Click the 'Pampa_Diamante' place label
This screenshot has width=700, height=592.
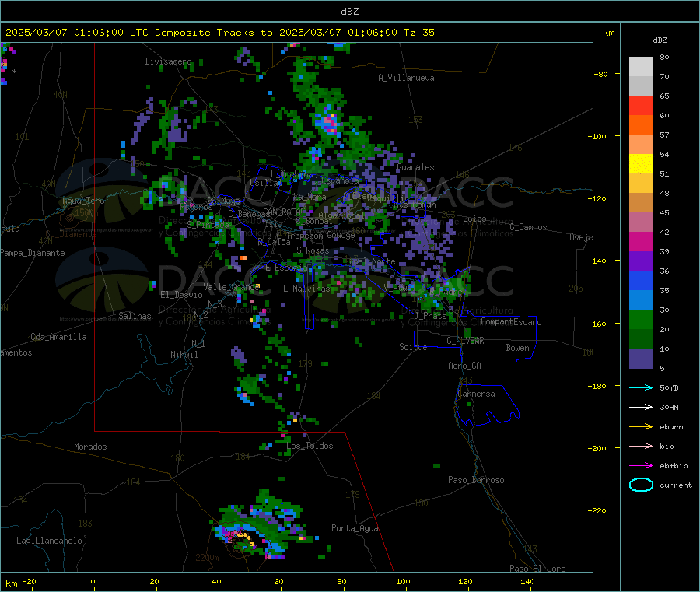point(33,253)
